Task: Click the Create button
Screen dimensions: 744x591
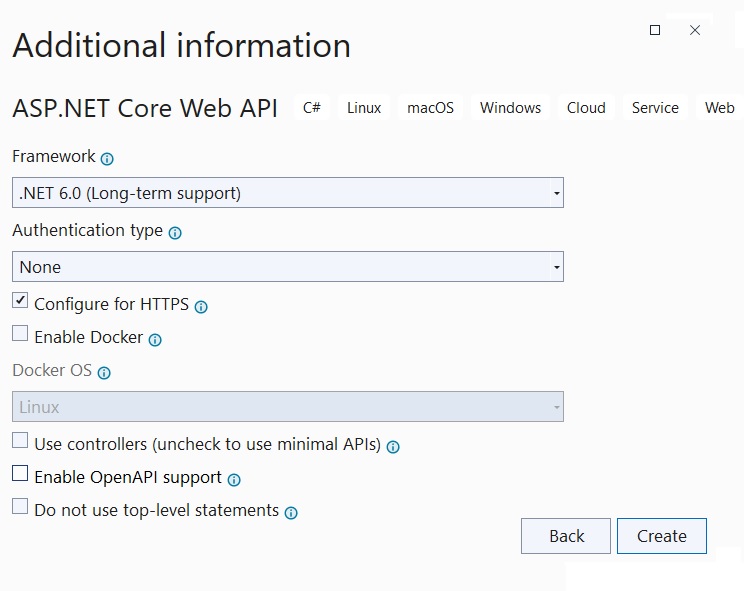Action: pos(661,536)
